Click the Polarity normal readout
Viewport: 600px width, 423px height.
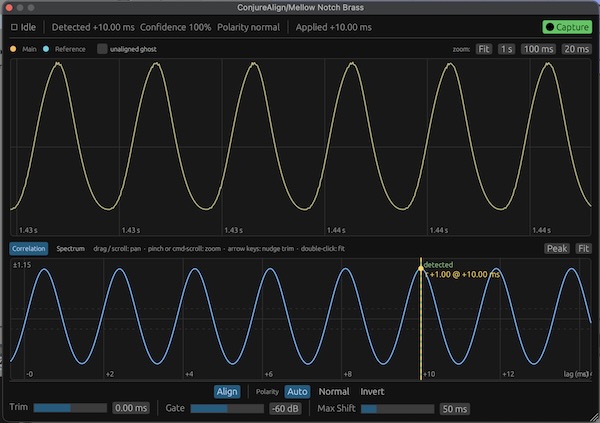click(x=248, y=27)
